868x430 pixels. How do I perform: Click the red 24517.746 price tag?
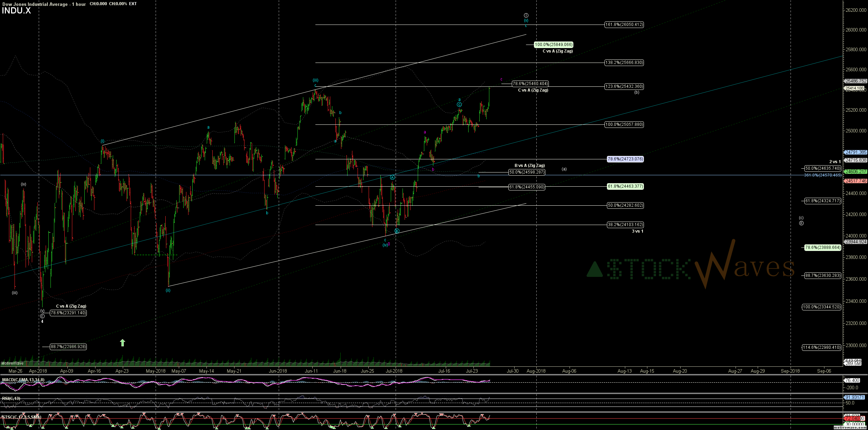pos(856,181)
